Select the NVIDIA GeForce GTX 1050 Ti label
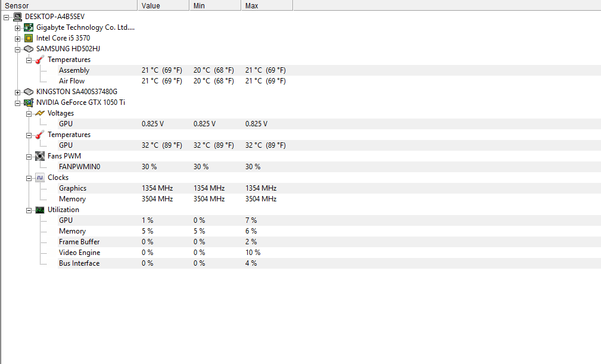This screenshot has height=364, width=601. click(80, 102)
